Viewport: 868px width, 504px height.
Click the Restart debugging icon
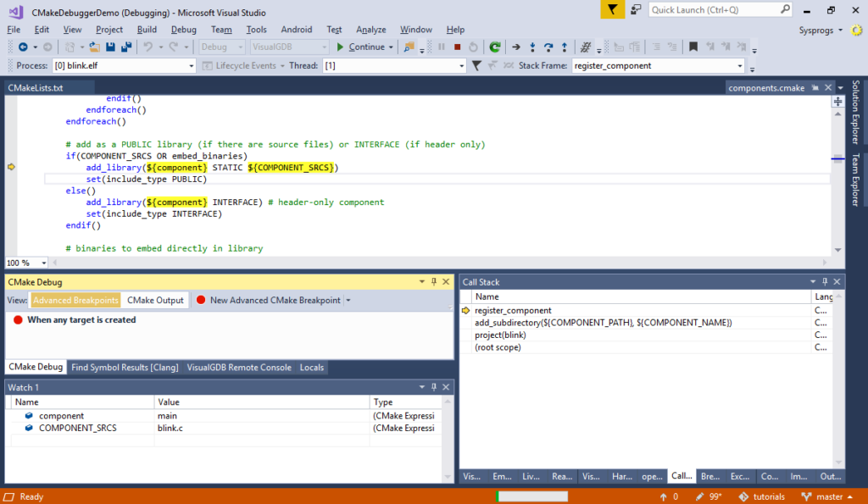(x=472, y=47)
